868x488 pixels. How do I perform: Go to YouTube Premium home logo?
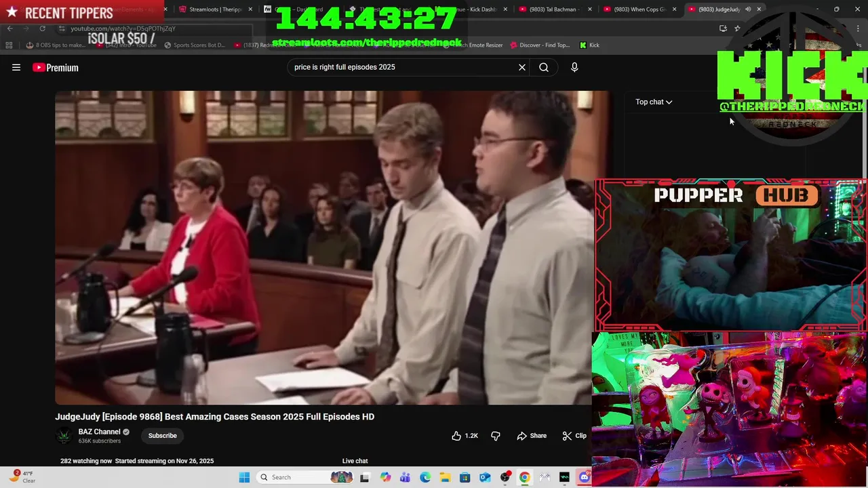pos(56,67)
